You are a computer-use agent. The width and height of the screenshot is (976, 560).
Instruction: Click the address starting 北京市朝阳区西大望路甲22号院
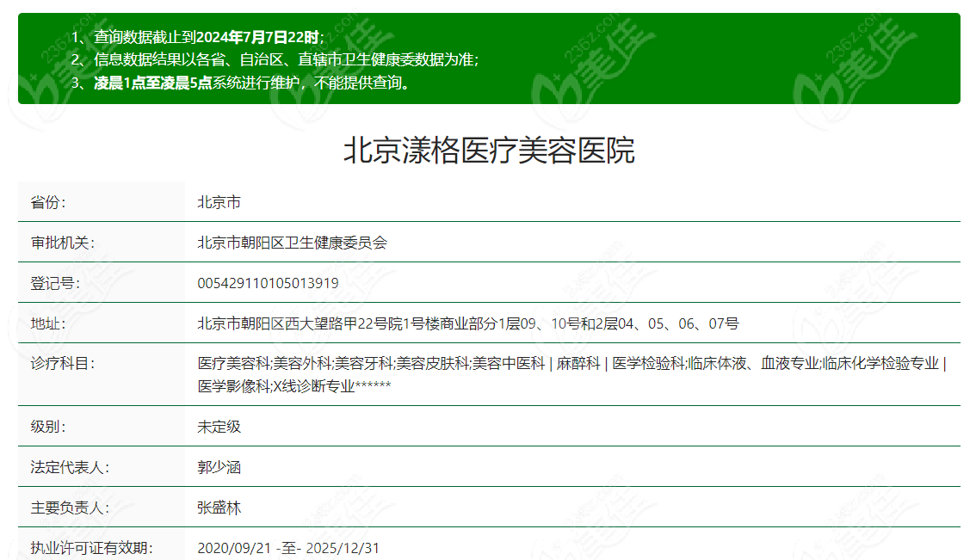point(468,323)
